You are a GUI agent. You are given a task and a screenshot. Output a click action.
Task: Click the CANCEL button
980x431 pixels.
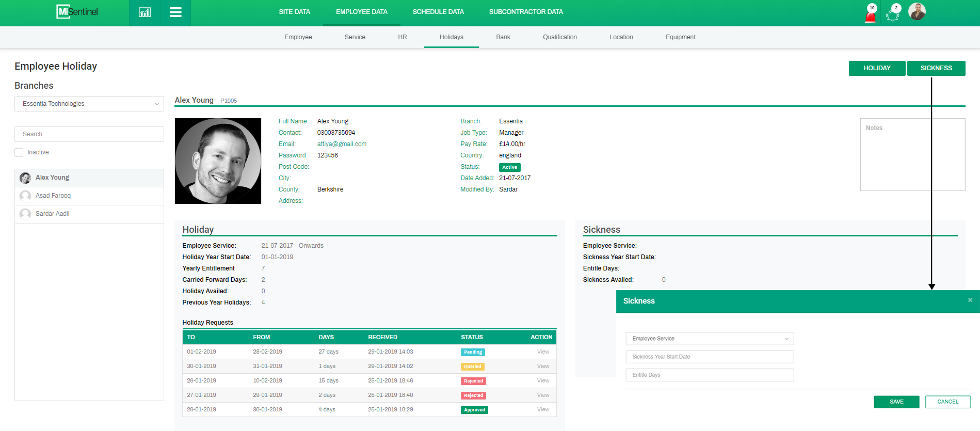click(x=947, y=402)
